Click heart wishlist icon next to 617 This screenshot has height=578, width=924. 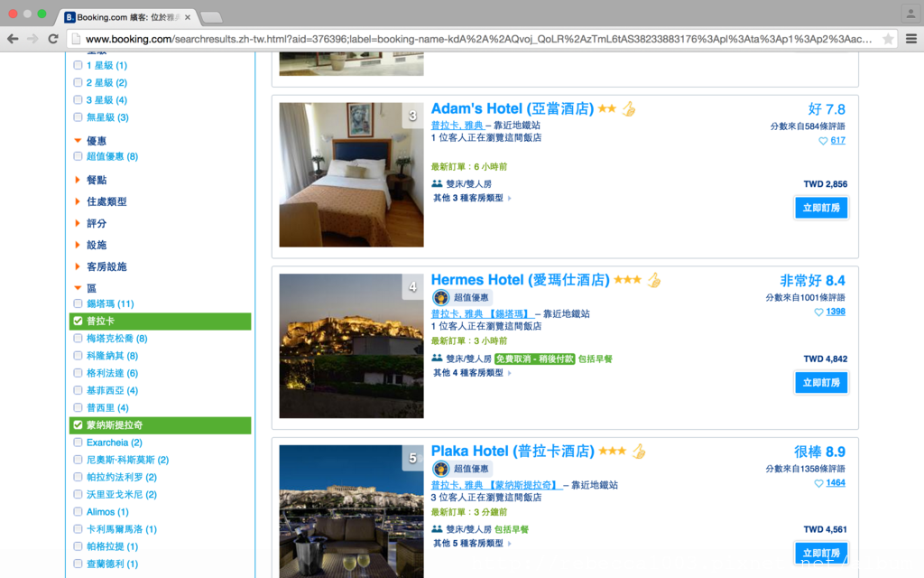tap(823, 141)
